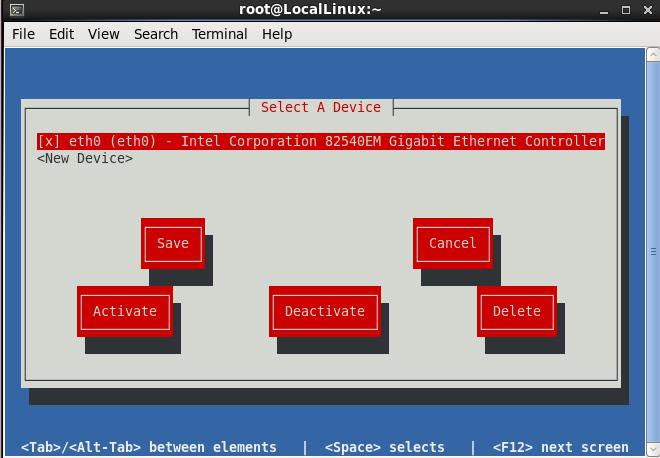Close the terminal window
Viewport: 660px width, 458px height.
pyautogui.click(x=648, y=10)
